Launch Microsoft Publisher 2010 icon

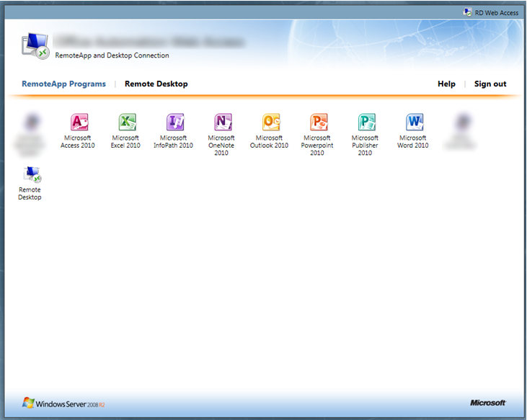(x=367, y=122)
